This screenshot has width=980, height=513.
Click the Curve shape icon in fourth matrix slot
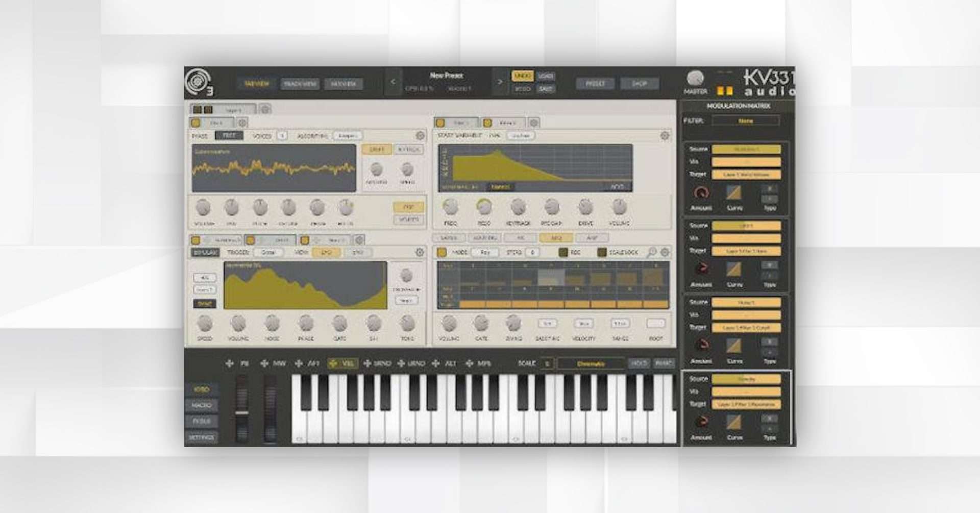pyautogui.click(x=734, y=423)
